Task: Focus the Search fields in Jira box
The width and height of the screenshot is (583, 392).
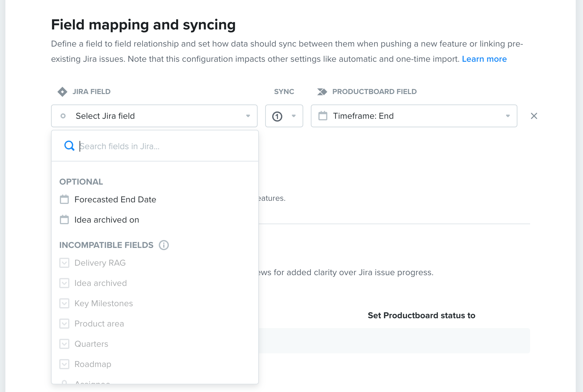Action: pos(165,146)
